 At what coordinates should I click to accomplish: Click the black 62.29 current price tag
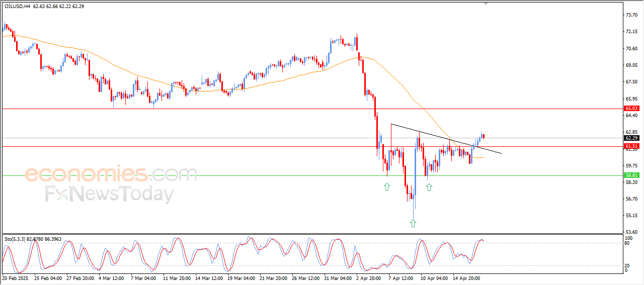point(631,138)
